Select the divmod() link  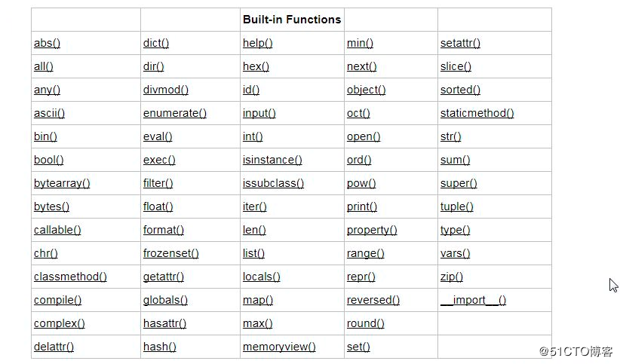click(166, 90)
